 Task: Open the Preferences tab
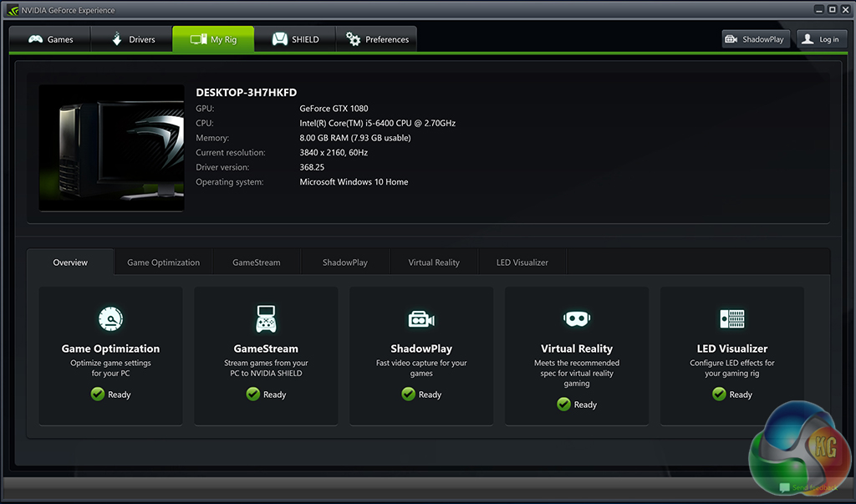coord(377,39)
